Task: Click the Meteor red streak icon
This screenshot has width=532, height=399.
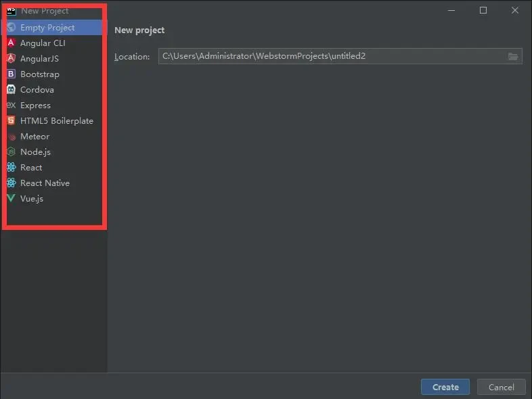Action: coord(11,137)
